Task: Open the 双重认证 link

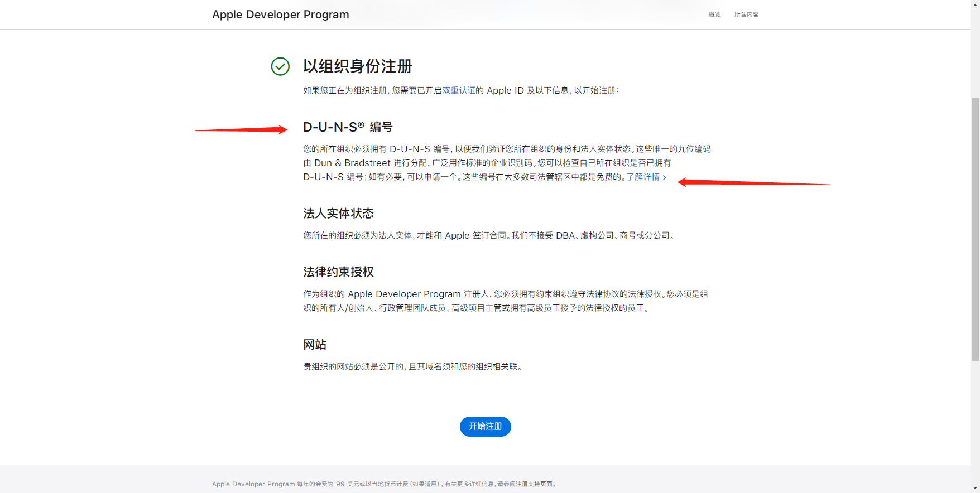Action: point(459,90)
